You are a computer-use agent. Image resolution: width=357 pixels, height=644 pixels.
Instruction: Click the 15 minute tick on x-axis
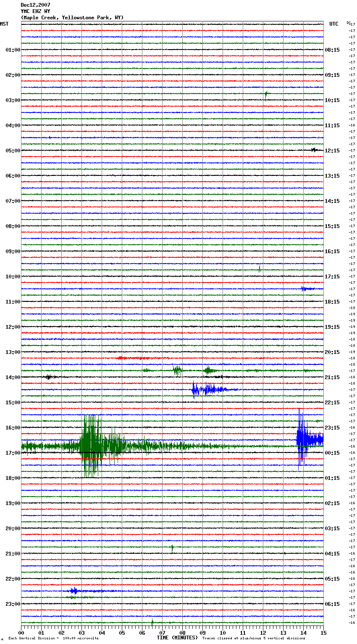pyautogui.click(x=323, y=633)
